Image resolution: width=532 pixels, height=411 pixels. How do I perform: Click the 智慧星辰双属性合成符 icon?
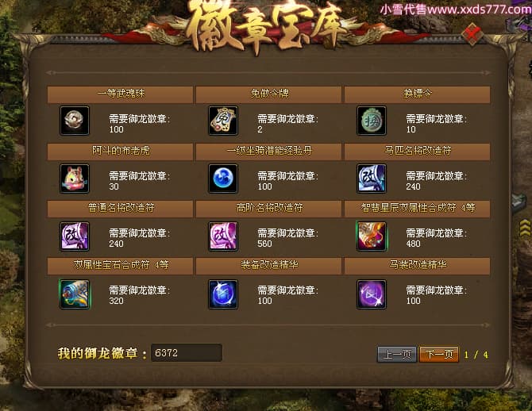(372, 236)
